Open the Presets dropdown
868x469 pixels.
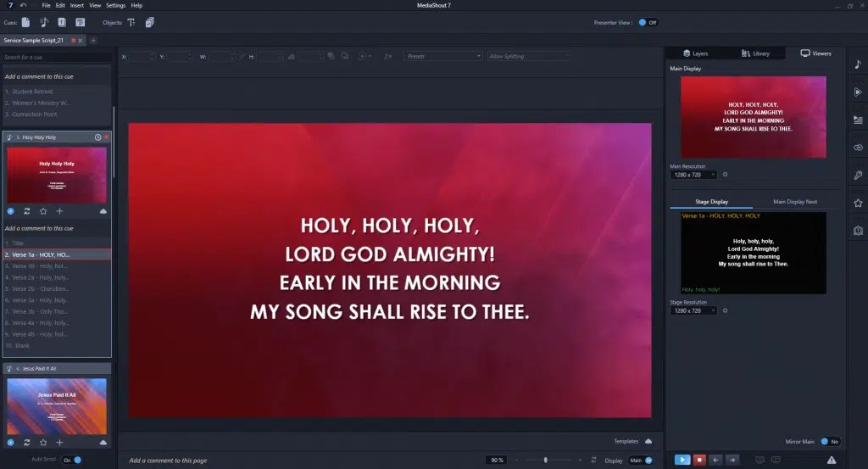(443, 56)
